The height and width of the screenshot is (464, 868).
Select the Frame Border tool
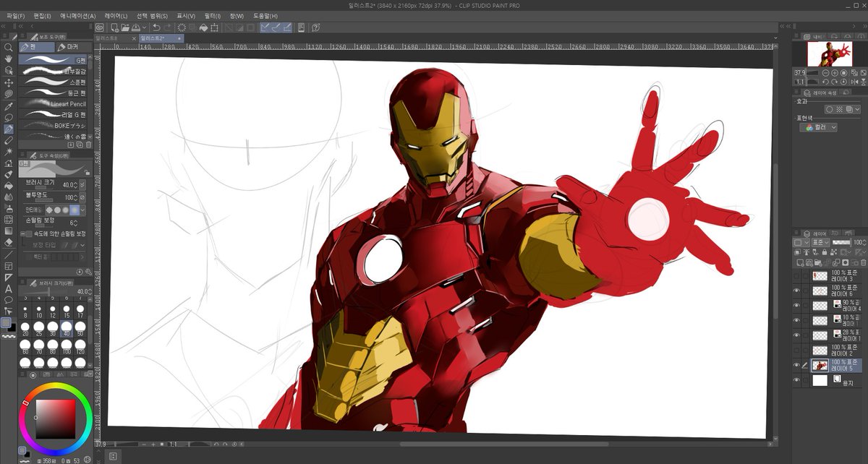click(x=9, y=266)
